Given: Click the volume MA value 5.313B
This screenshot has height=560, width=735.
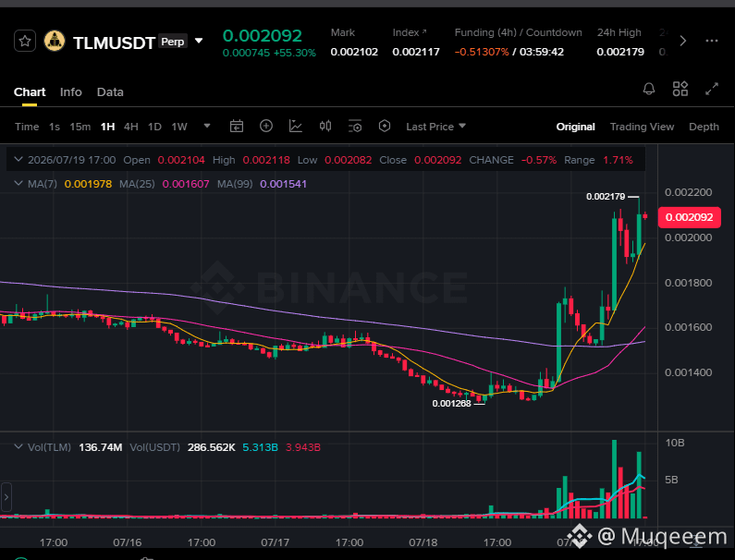Looking at the screenshot, I should [x=260, y=447].
